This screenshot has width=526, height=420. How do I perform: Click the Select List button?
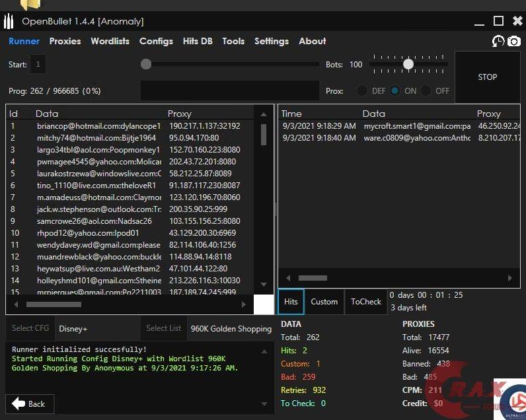[x=163, y=328]
